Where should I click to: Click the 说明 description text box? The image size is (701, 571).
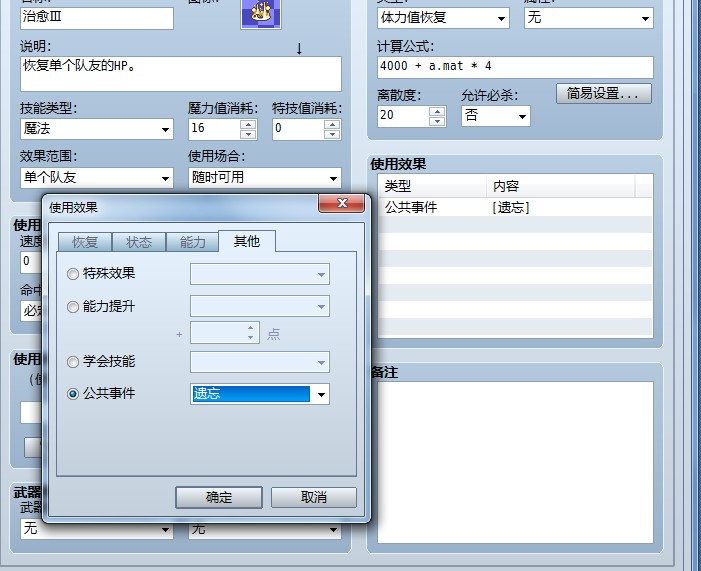(x=181, y=74)
